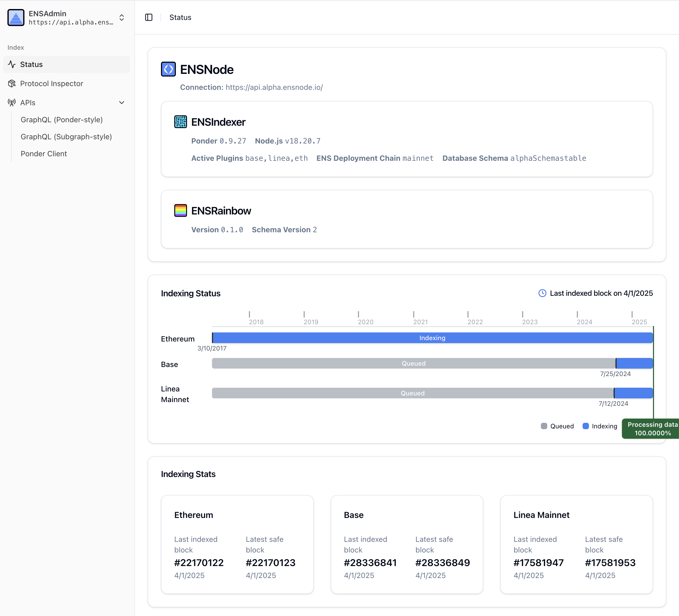Click the blue indexing segment of Linea bar
679x616 pixels.
coord(634,393)
